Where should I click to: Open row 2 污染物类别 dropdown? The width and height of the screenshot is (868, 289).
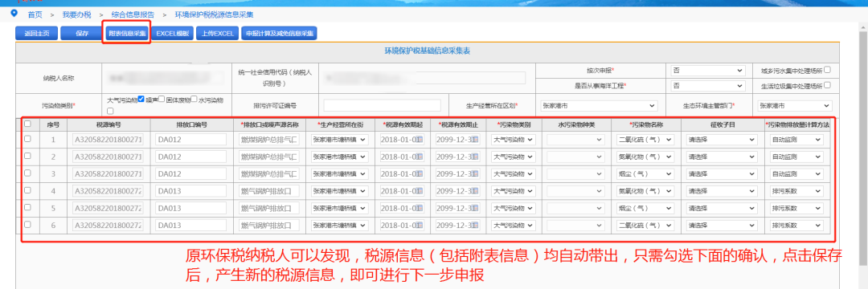tap(514, 157)
